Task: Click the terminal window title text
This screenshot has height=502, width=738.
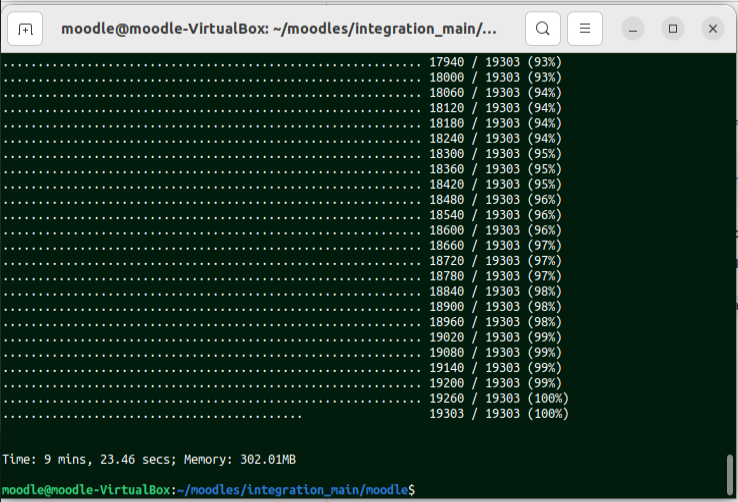Action: pyautogui.click(x=279, y=29)
